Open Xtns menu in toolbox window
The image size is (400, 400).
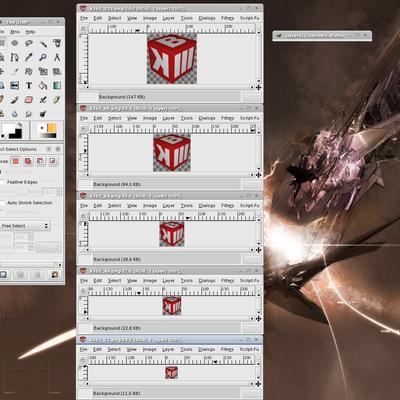(15, 32)
